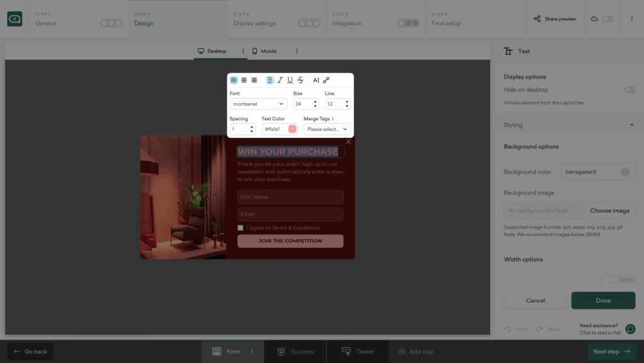Toggle the cloud publish switch
Image resolution: width=644 pixels, height=363 pixels.
pos(608,19)
